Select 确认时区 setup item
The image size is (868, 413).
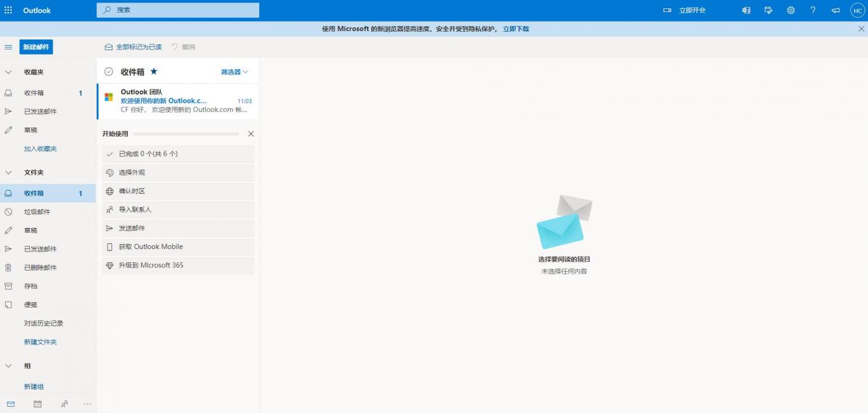(x=178, y=191)
